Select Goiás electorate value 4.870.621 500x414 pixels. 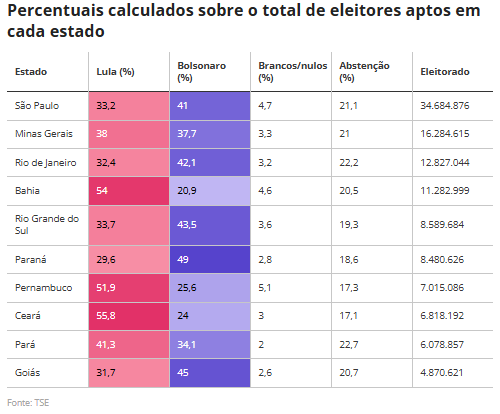coord(442,372)
